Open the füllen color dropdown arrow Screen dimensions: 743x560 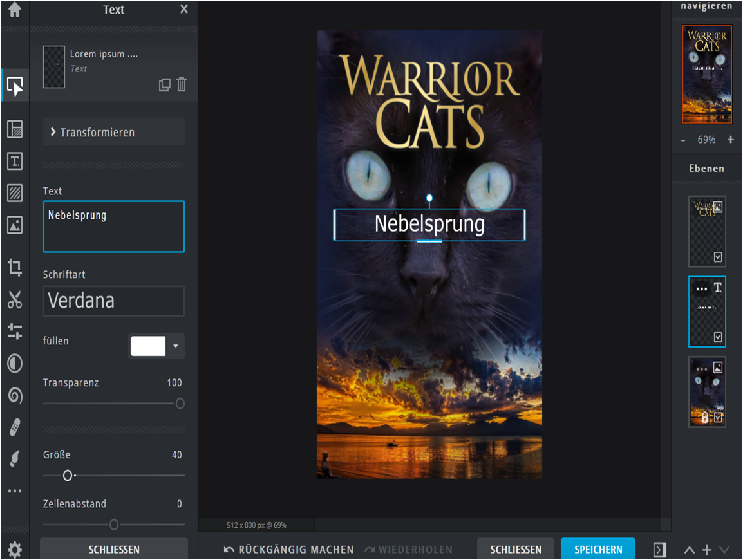[176, 346]
